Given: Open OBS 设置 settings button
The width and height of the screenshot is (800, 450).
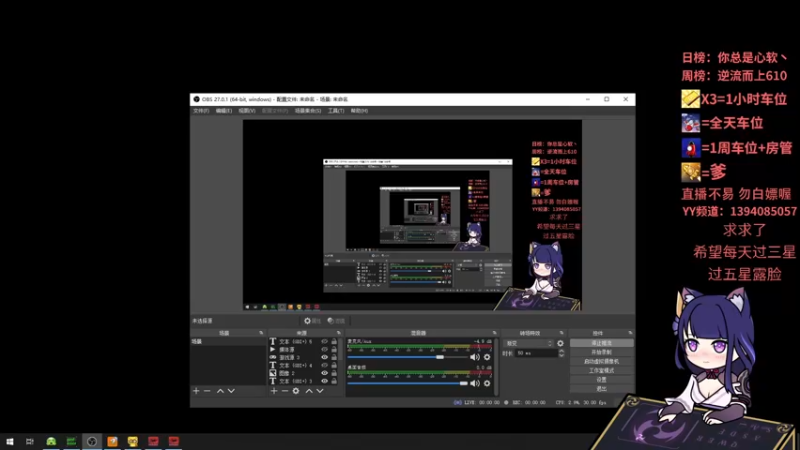Looking at the screenshot, I should (x=602, y=380).
